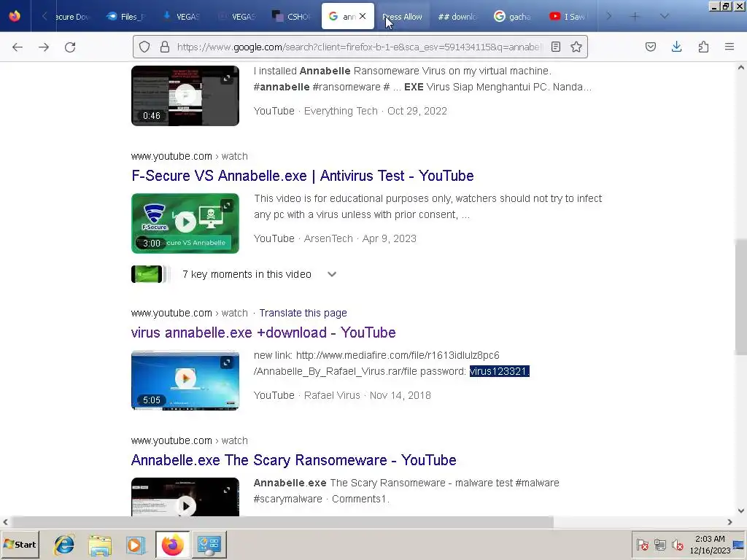Viewport: 747px width, 560px height.
Task: Switch to the Press Allow tab
Action: (x=402, y=17)
